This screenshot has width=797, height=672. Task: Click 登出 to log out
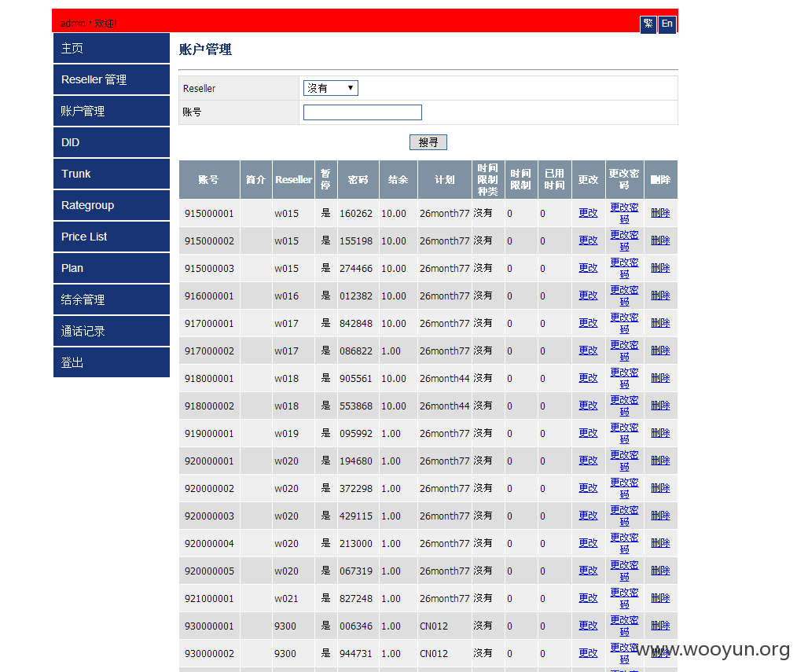112,362
